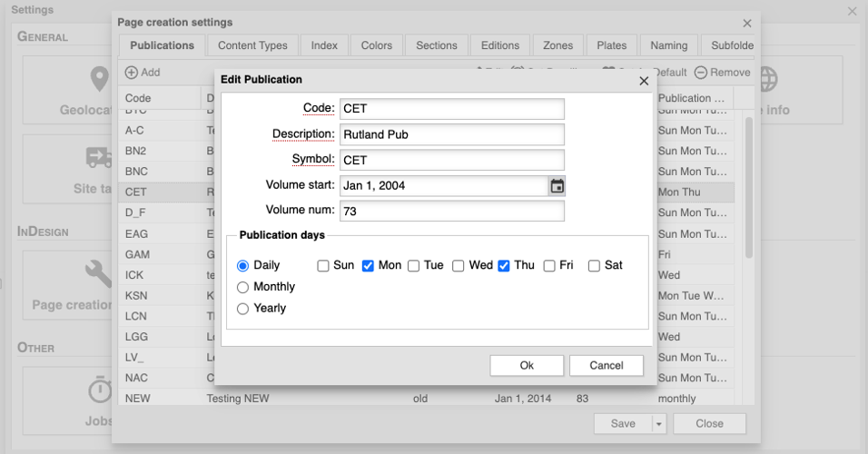Check the Tue checkbox
The image size is (868, 454).
[413, 266]
